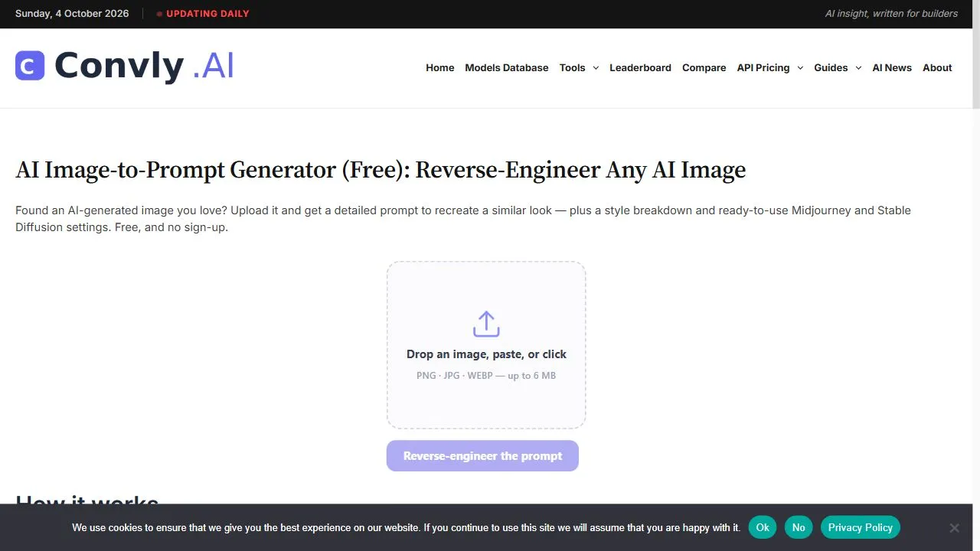Click the date "Sunday, 4 October 2026"
The height and width of the screenshot is (551, 980).
(x=72, y=14)
